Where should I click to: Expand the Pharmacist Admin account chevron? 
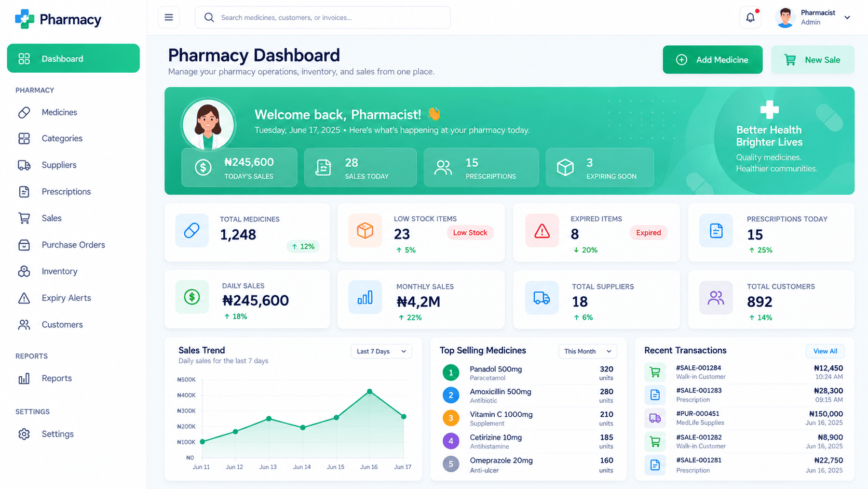(x=847, y=18)
